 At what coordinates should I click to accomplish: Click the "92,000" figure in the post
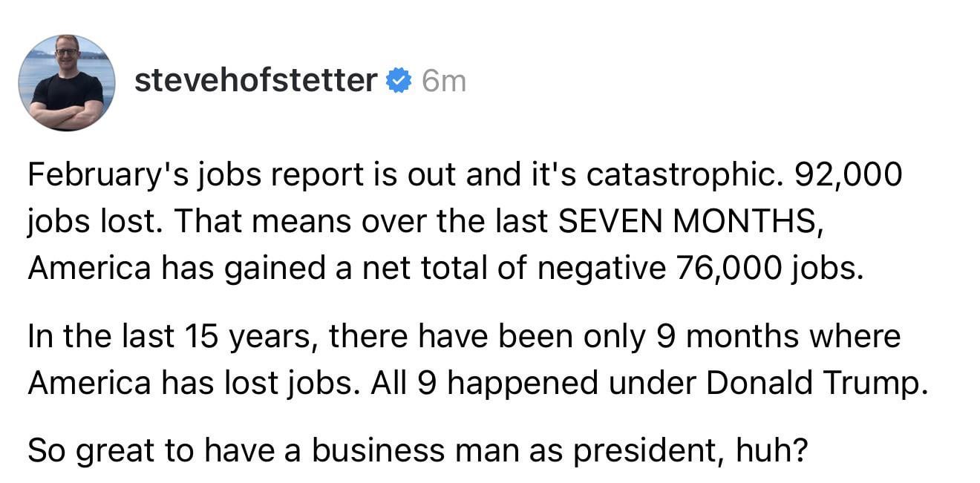[849, 174]
